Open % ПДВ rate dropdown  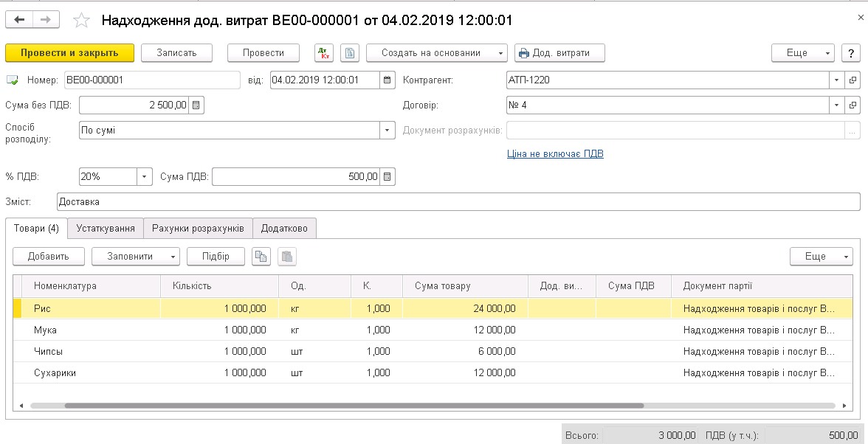pyautogui.click(x=145, y=177)
